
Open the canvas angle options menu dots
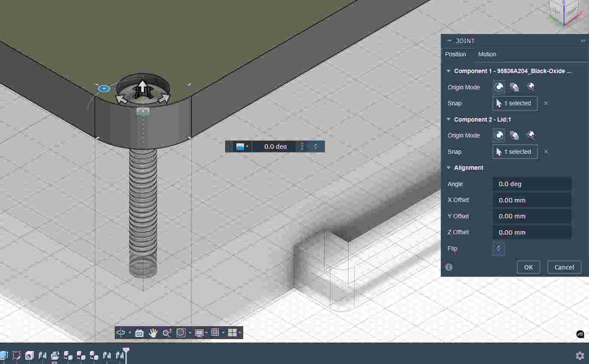302,147
